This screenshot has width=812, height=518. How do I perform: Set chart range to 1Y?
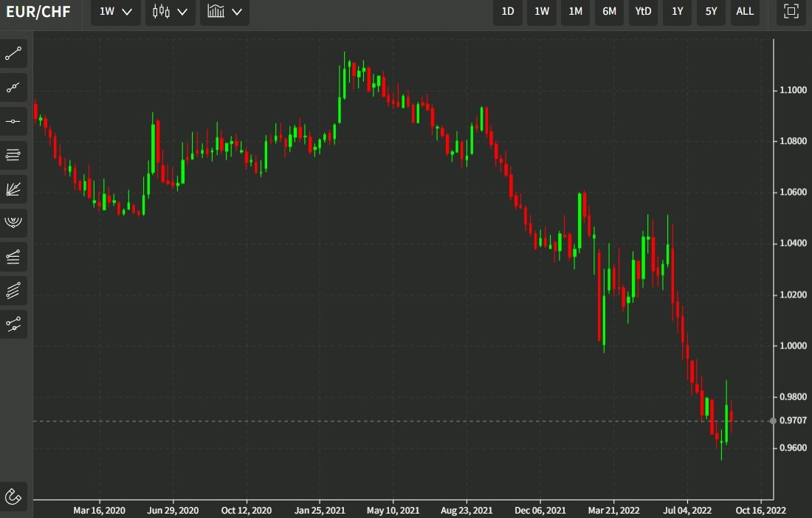(x=678, y=11)
